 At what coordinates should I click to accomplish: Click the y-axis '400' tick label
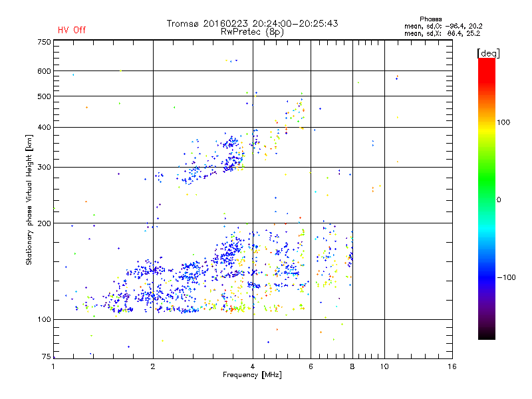point(44,128)
